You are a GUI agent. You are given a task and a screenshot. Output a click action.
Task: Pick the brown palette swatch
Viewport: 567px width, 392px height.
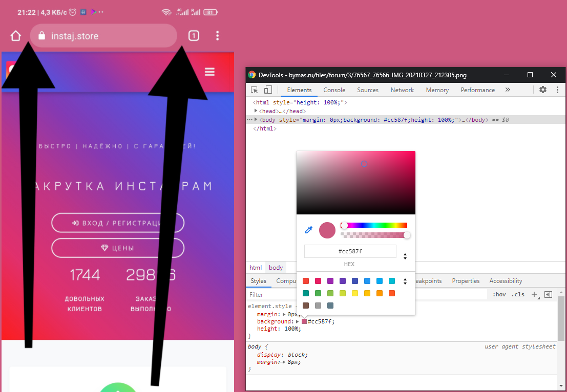tap(306, 306)
